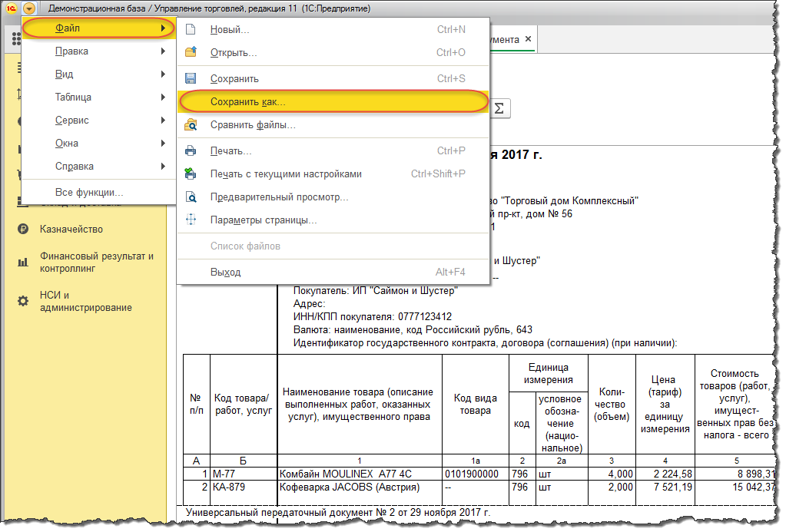Click the Новый document icon
Image resolution: width=786 pixels, height=532 pixels.
[x=191, y=29]
